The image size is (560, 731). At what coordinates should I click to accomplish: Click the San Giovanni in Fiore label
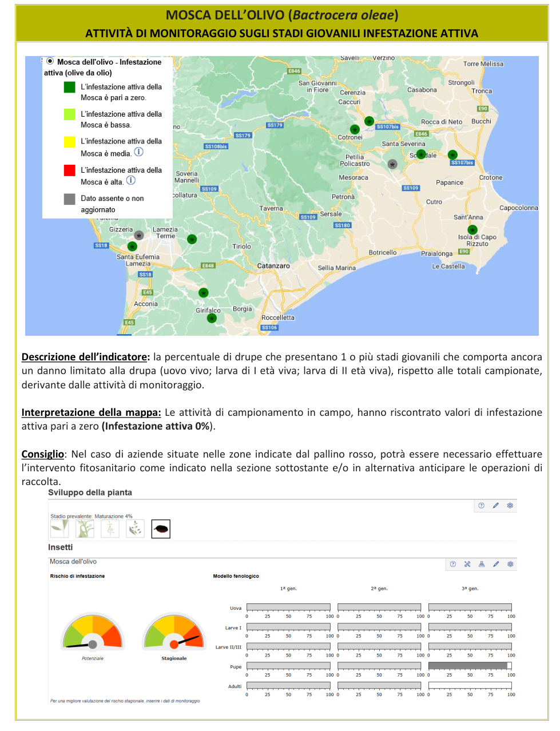pyautogui.click(x=317, y=86)
